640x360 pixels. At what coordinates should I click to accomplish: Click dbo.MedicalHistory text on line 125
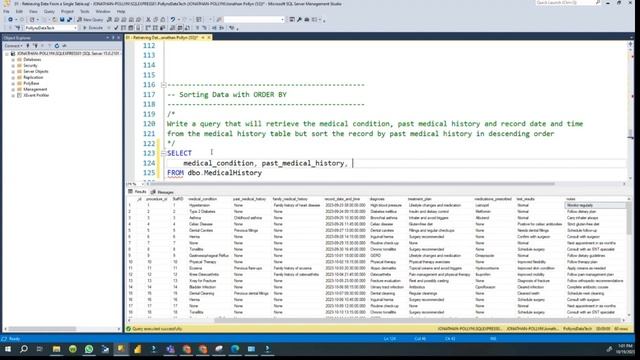pyautogui.click(x=224, y=173)
